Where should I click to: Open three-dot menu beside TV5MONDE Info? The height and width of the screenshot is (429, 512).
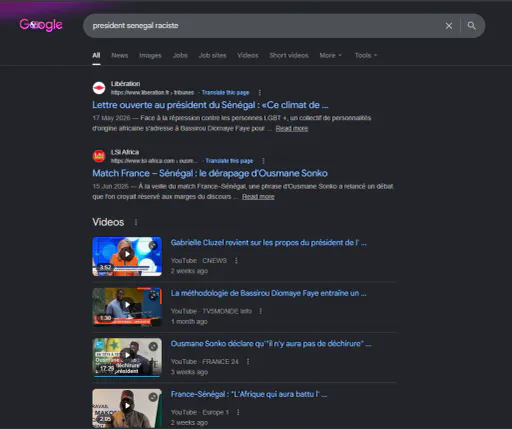point(261,311)
